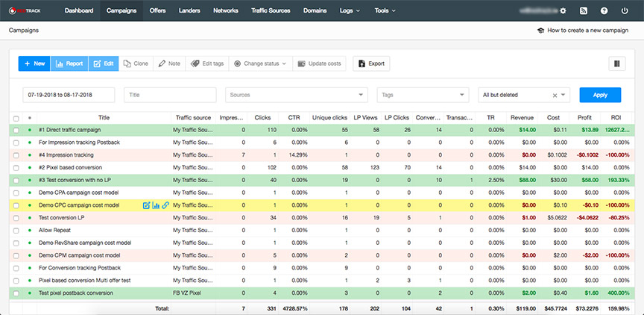This screenshot has height=315, width=644.
Task: Expand the Change status dropdown
Action: click(260, 63)
